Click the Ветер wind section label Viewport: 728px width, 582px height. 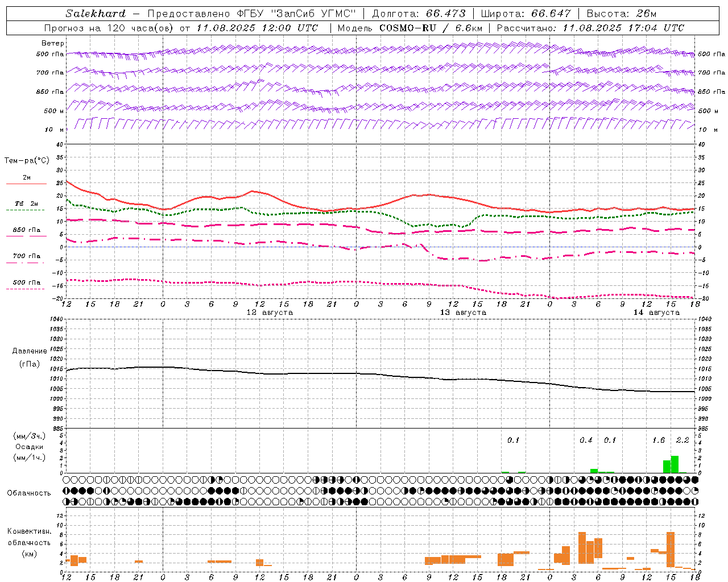pos(53,43)
